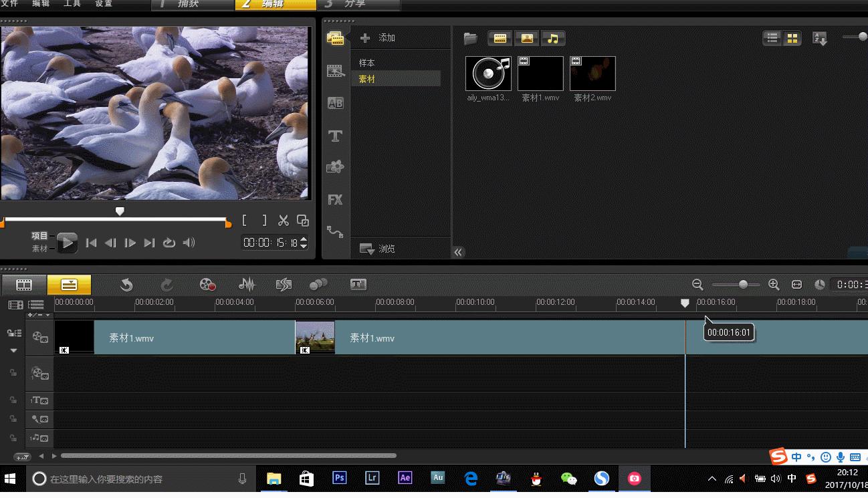The width and height of the screenshot is (868, 498).
Task: Open the Path library icon in sidebar
Action: tap(335, 232)
